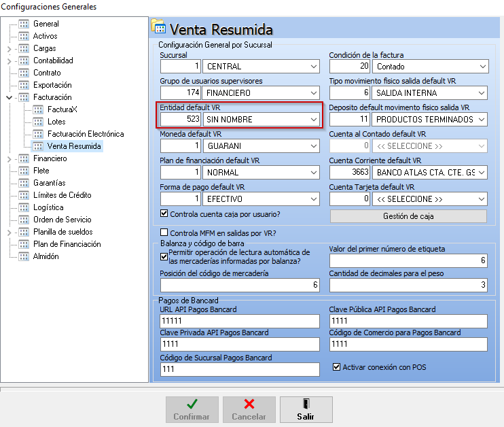Click the Código de Sucursal Bancard field
This screenshot has height=427, width=504.
pyautogui.click(x=240, y=369)
